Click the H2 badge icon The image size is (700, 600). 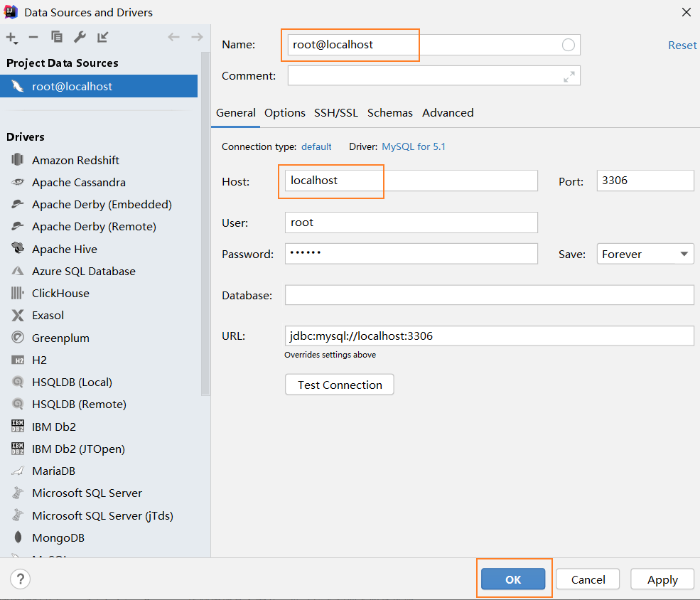point(17,360)
